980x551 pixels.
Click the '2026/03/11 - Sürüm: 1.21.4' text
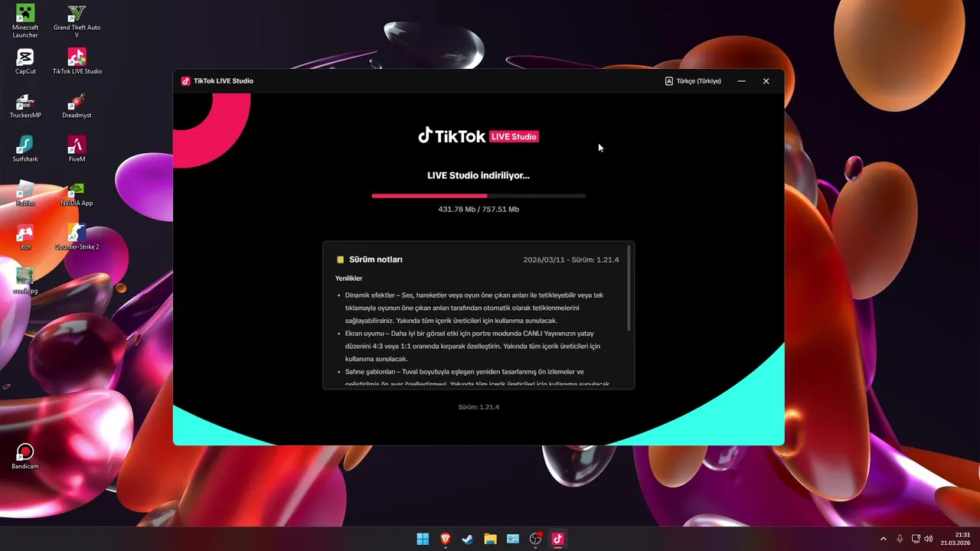[571, 259]
